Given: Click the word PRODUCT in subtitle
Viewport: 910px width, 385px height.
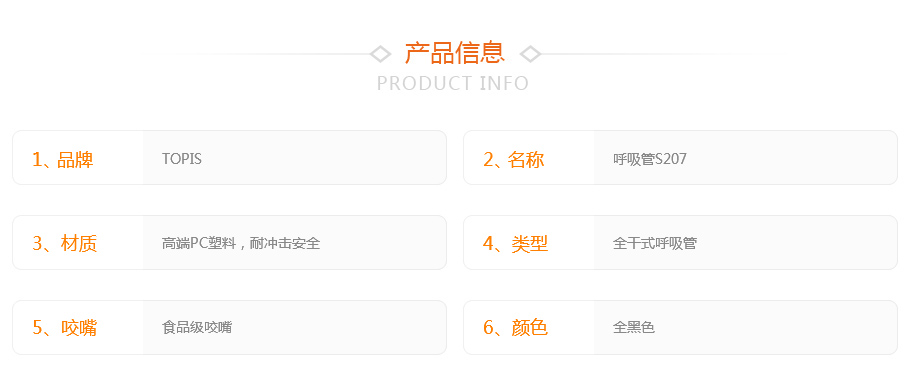Looking at the screenshot, I should coord(425,83).
